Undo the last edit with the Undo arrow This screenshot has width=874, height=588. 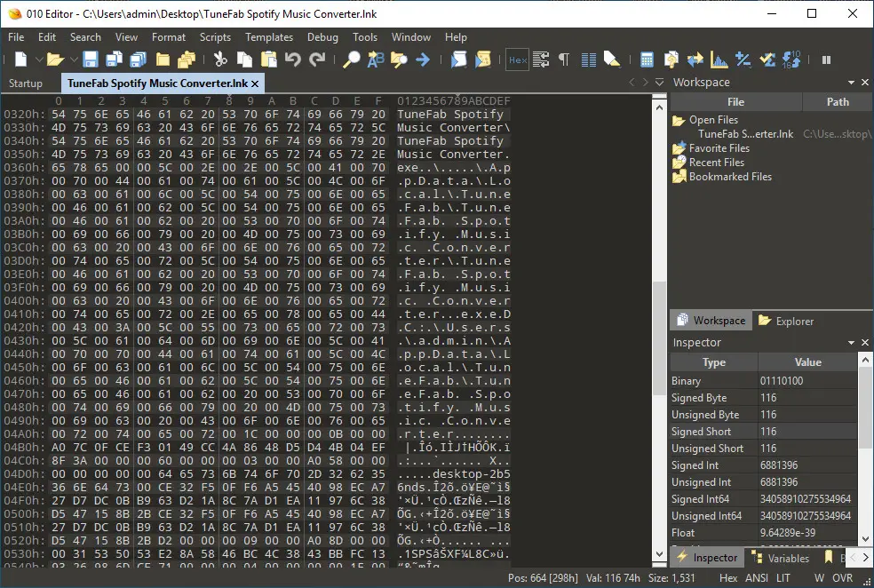pos(292,60)
